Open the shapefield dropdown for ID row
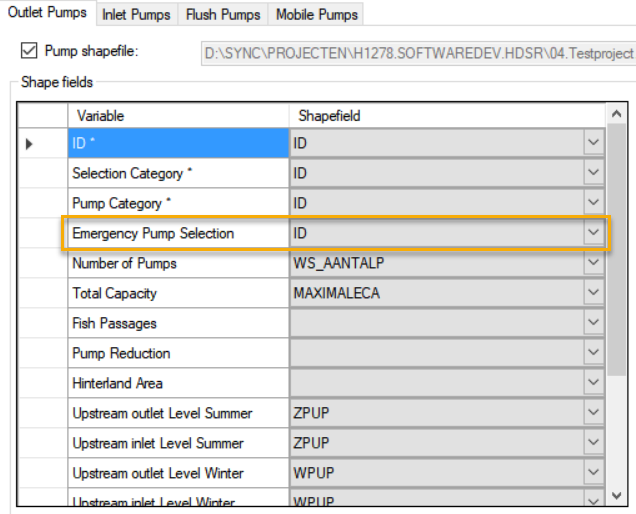Image resolution: width=636 pixels, height=514 pixels. click(x=594, y=144)
